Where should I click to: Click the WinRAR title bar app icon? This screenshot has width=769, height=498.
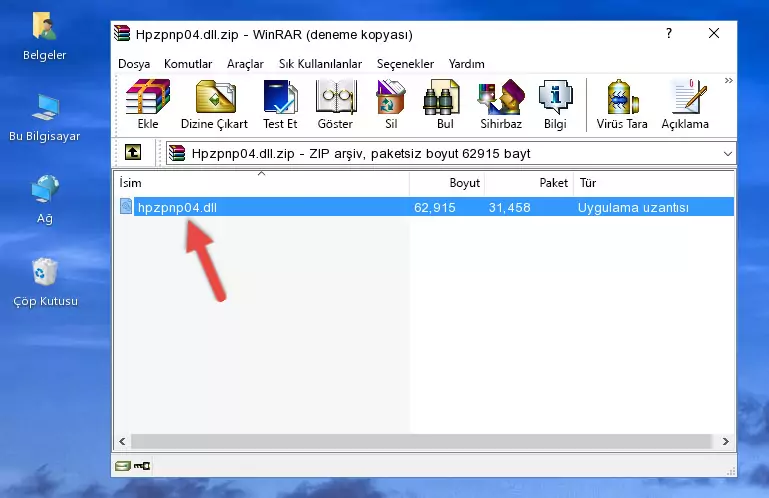(x=122, y=34)
